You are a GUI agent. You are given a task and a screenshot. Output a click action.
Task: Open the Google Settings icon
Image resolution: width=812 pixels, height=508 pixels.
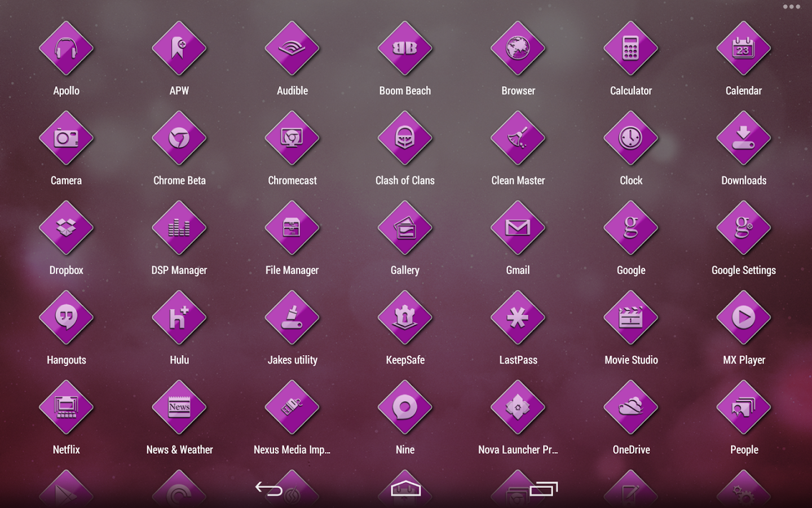pyautogui.click(x=744, y=228)
